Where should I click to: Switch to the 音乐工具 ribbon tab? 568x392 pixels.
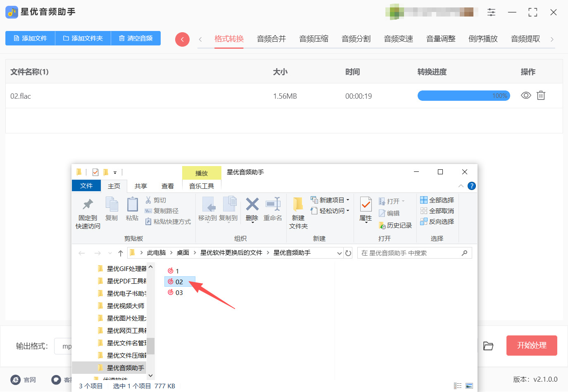[x=202, y=186]
